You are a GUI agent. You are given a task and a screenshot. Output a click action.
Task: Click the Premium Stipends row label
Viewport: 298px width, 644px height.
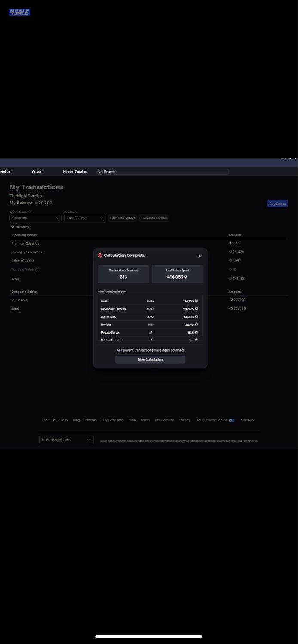[x=25, y=243]
